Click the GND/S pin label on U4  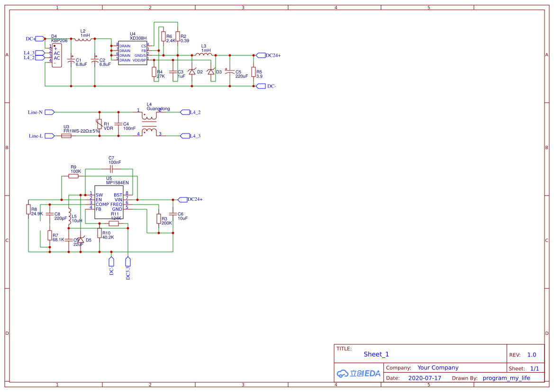tap(140, 56)
